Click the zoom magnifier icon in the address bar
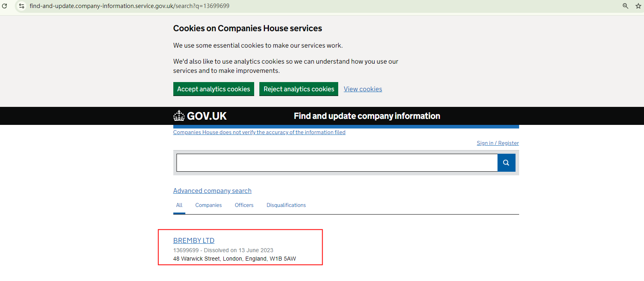 625,6
